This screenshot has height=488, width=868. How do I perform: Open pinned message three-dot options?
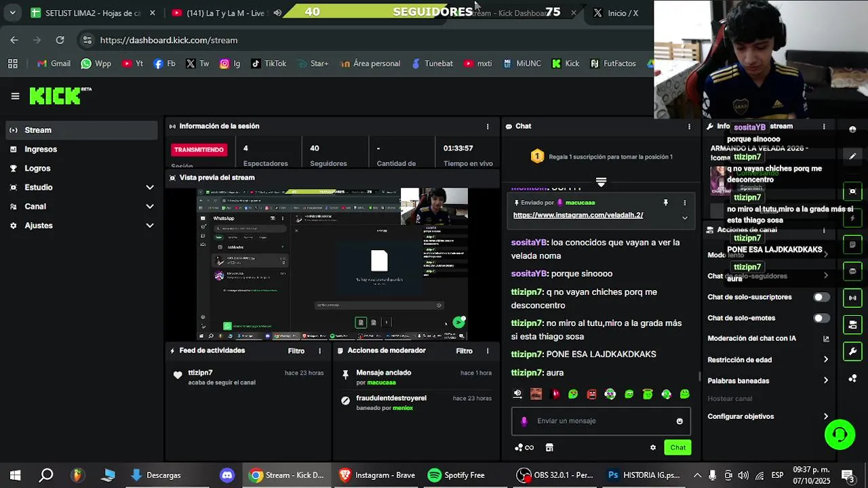[684, 203]
